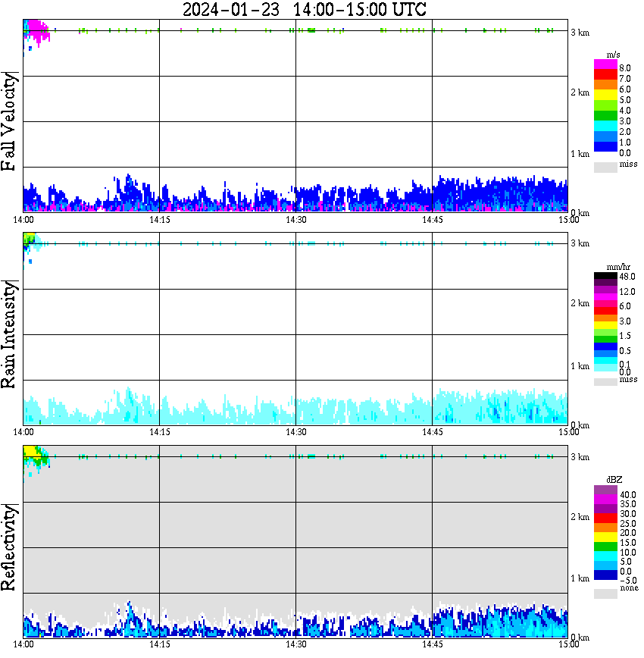Click the '3 km' label of the Fall Velocity plot
Viewport: 644px width, 658px height.
[580, 33]
